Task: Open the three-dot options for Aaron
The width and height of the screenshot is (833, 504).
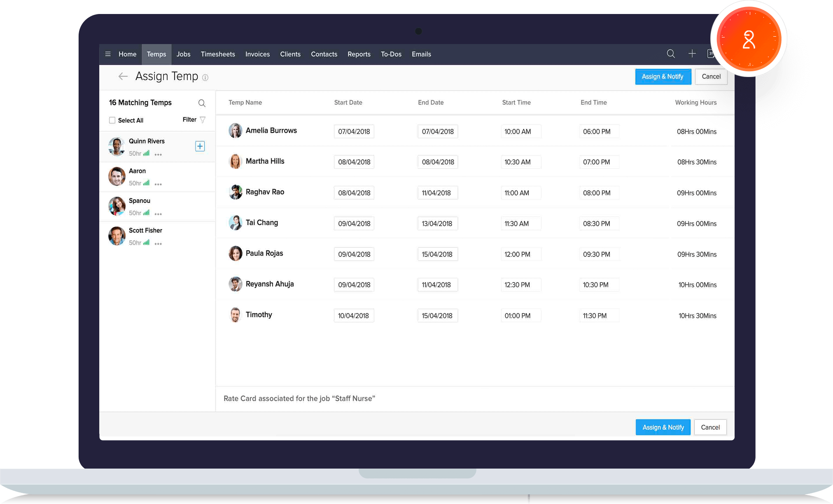Action: (x=158, y=184)
